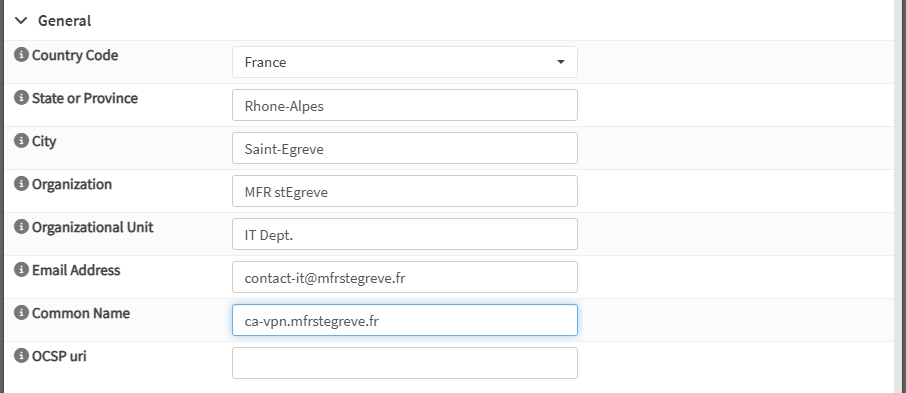The height and width of the screenshot is (393, 906).
Task: Click the Country Code label
Action: coord(75,55)
